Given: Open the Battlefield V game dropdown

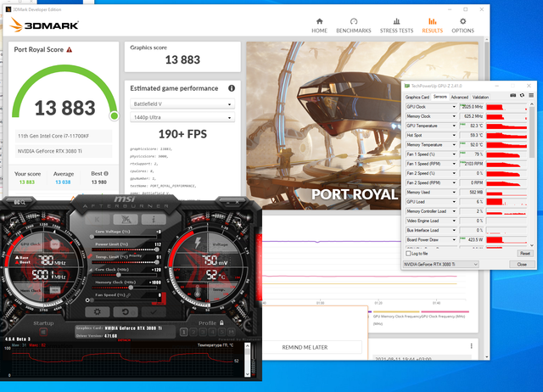Looking at the screenshot, I should pos(182,104).
